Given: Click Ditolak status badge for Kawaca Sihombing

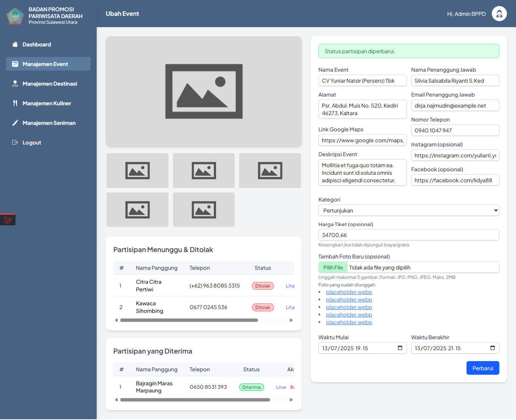Looking at the screenshot, I should point(263,308).
